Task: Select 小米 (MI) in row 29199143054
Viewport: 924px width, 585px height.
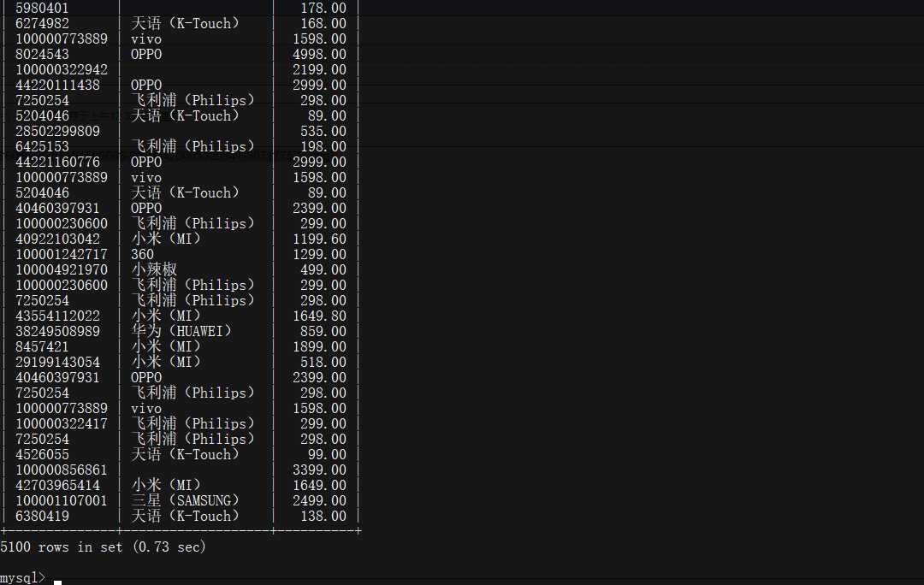Action: click(166, 363)
